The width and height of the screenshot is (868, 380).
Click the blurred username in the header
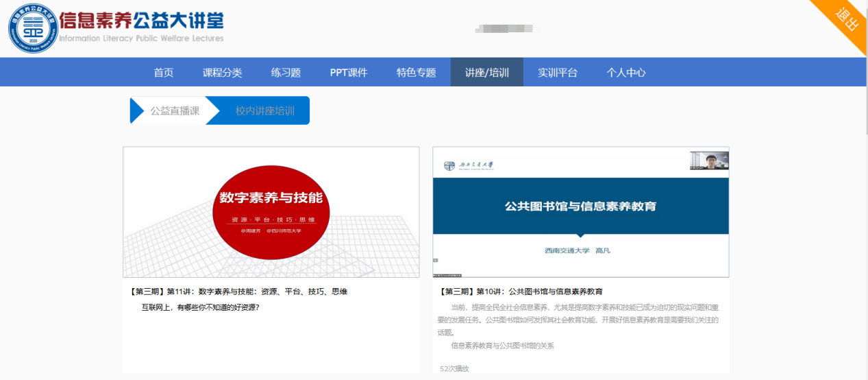(508, 29)
